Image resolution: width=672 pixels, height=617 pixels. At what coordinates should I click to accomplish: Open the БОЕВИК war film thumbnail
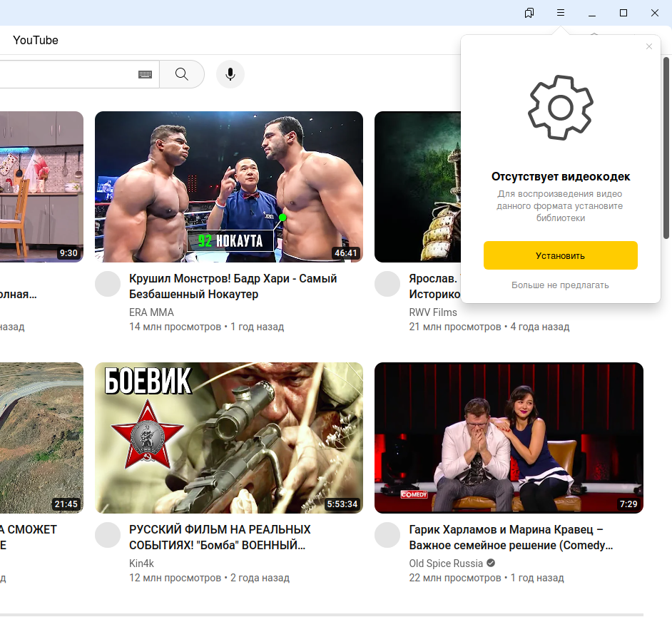[229, 438]
